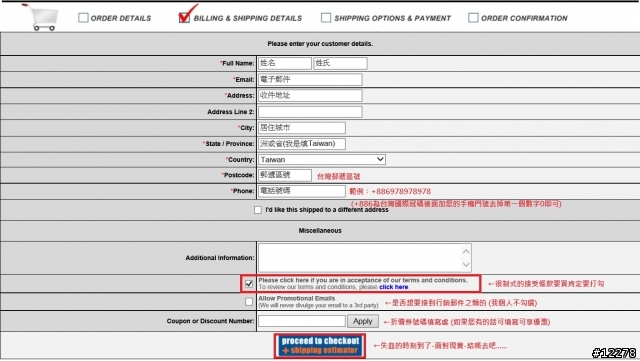Click the first name field of Full Name

click(285, 63)
